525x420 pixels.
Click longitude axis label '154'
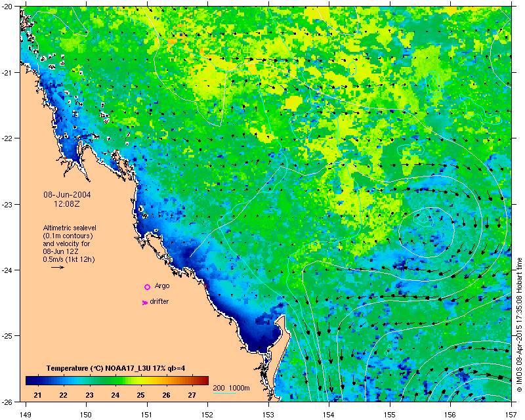[329, 415]
